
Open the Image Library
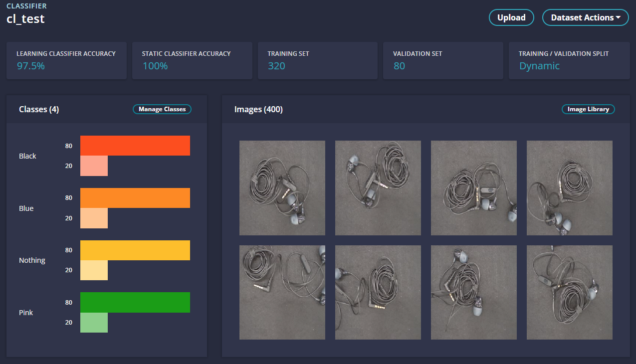click(588, 109)
